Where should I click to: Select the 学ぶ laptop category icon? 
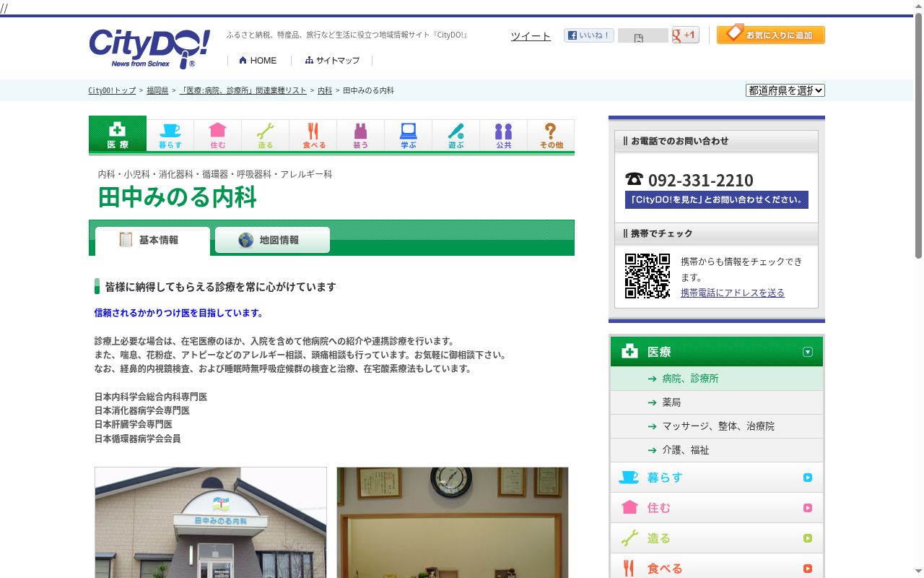[409, 136]
